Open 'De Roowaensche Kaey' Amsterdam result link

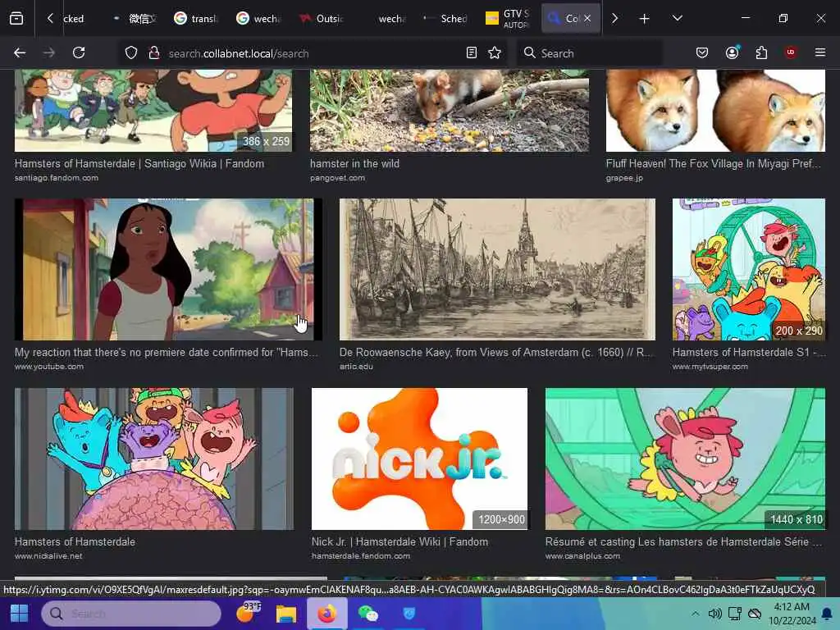click(x=496, y=353)
